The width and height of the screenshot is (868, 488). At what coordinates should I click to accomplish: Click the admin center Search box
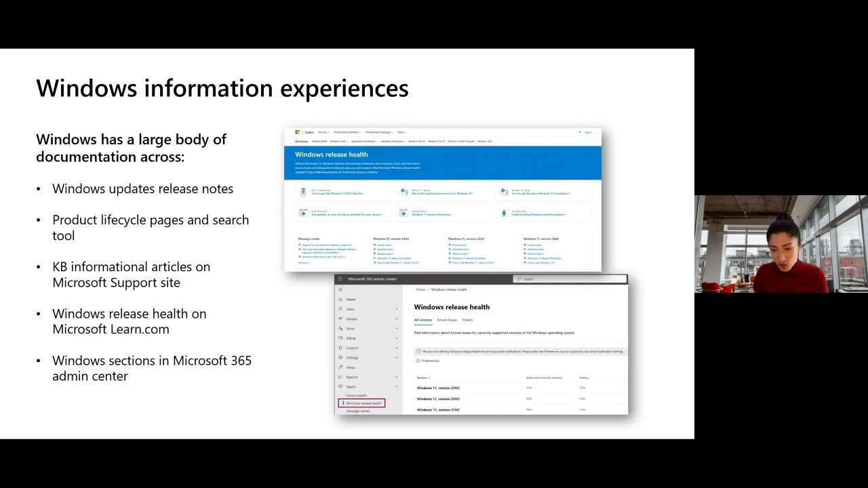(570, 279)
